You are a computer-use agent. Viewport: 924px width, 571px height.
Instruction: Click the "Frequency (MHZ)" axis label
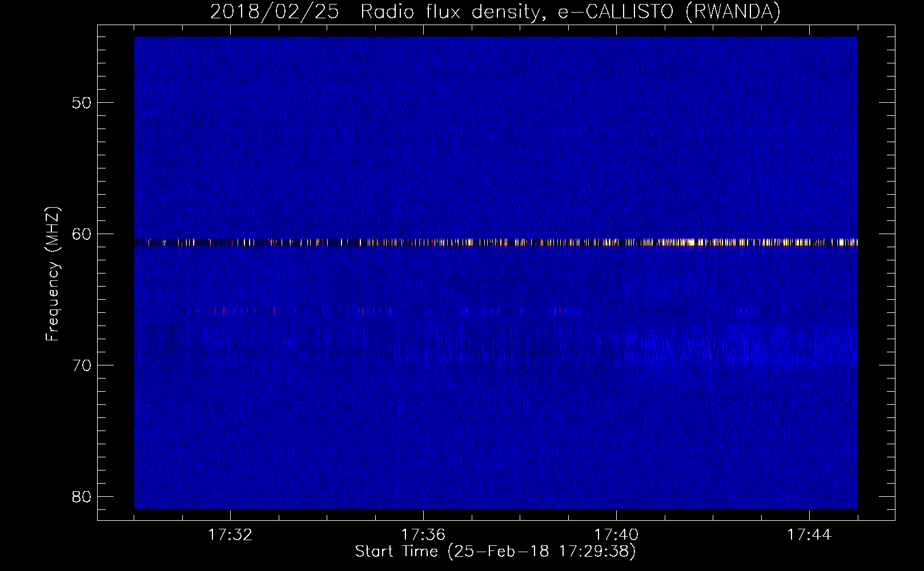tap(53, 274)
